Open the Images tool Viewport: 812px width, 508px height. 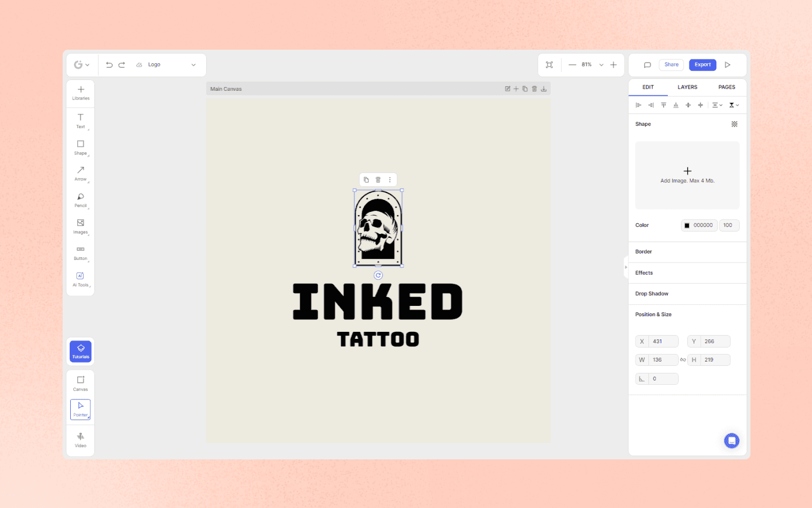(x=80, y=226)
